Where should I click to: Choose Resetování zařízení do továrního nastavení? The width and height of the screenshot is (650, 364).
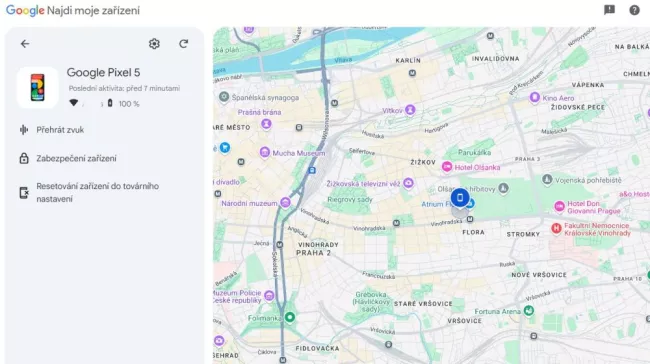click(97, 192)
